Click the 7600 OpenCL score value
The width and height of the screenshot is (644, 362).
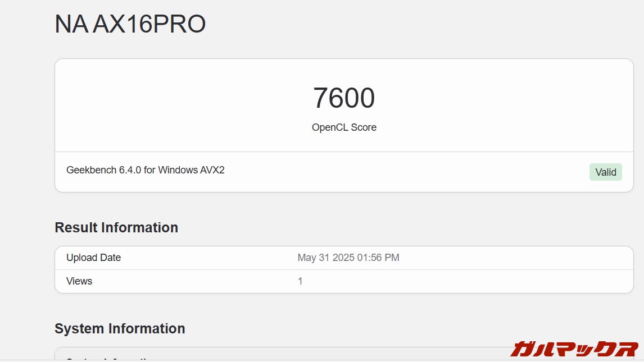(x=344, y=98)
